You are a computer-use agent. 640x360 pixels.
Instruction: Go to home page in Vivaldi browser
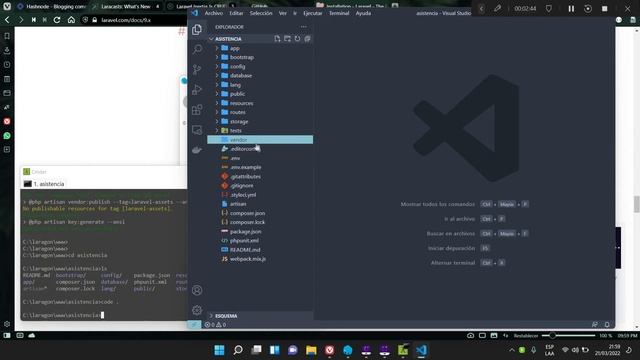coord(71,20)
